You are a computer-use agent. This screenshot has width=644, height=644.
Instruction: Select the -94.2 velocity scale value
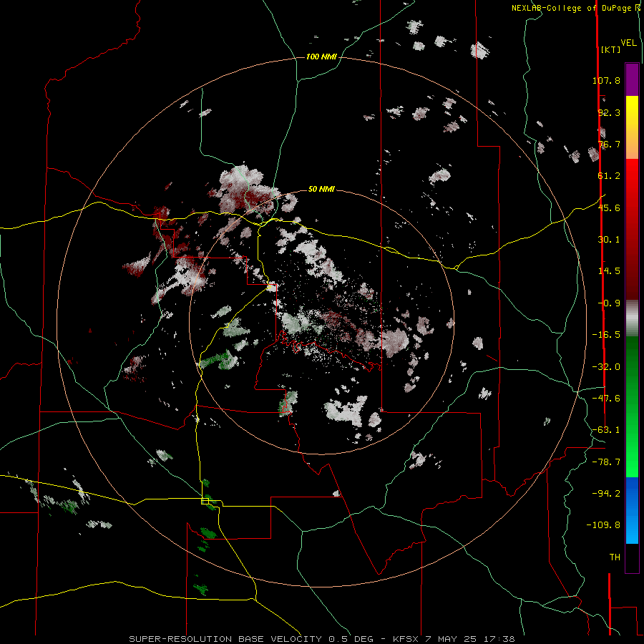tap(606, 493)
